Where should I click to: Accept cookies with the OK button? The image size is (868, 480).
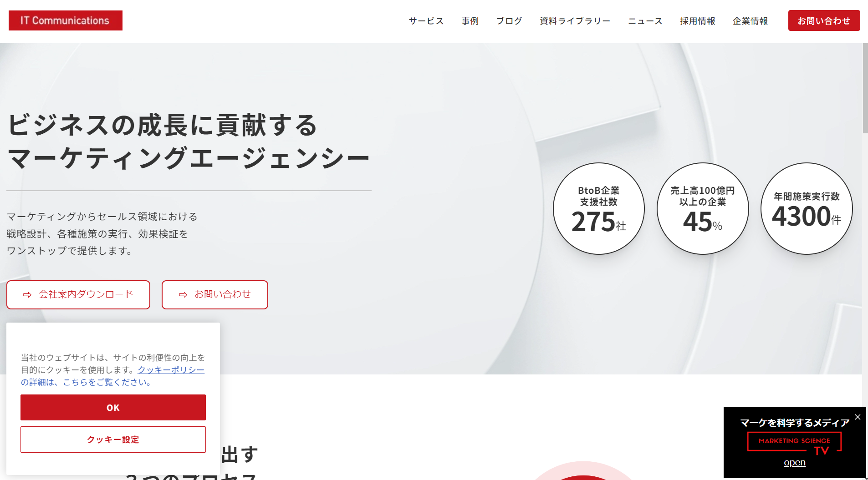(113, 408)
